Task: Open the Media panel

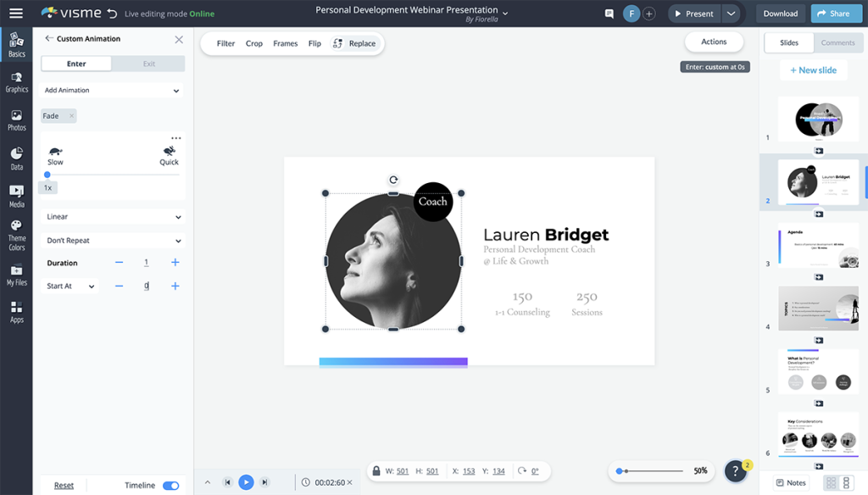Action: coord(16,194)
